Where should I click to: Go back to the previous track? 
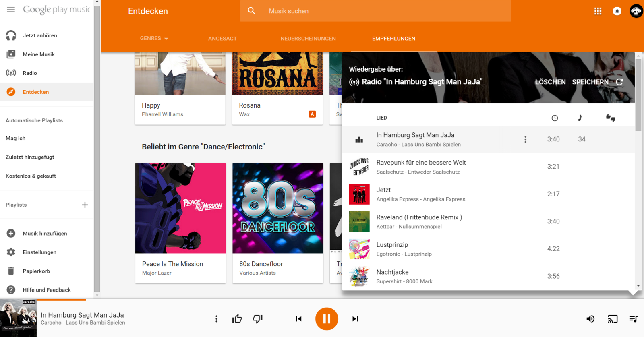(x=298, y=319)
